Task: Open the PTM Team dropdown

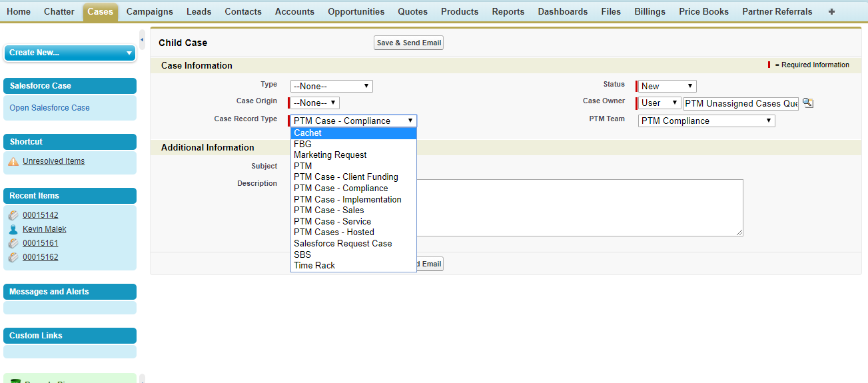Action: tap(706, 121)
